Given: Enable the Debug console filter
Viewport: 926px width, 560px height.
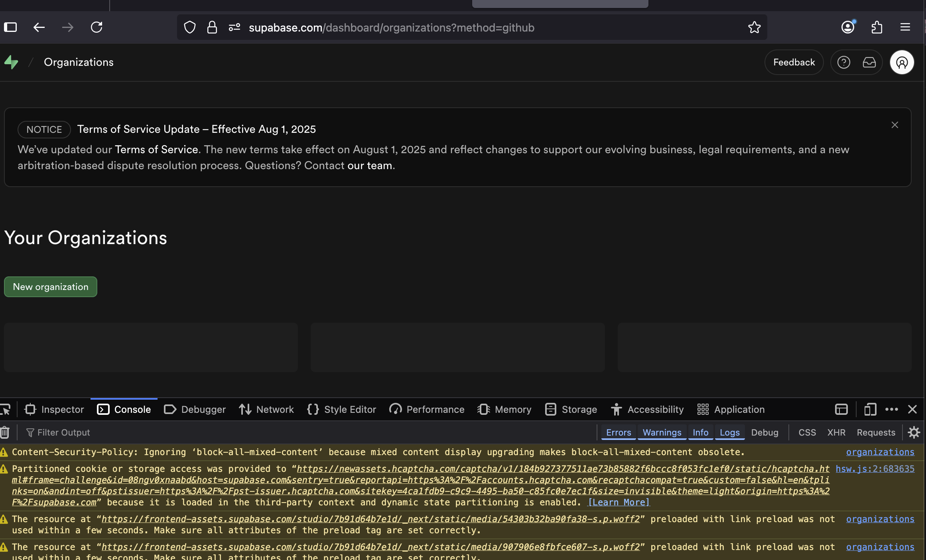Looking at the screenshot, I should [x=764, y=432].
